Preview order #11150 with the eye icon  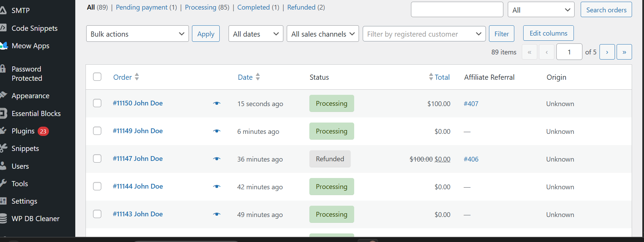(217, 103)
